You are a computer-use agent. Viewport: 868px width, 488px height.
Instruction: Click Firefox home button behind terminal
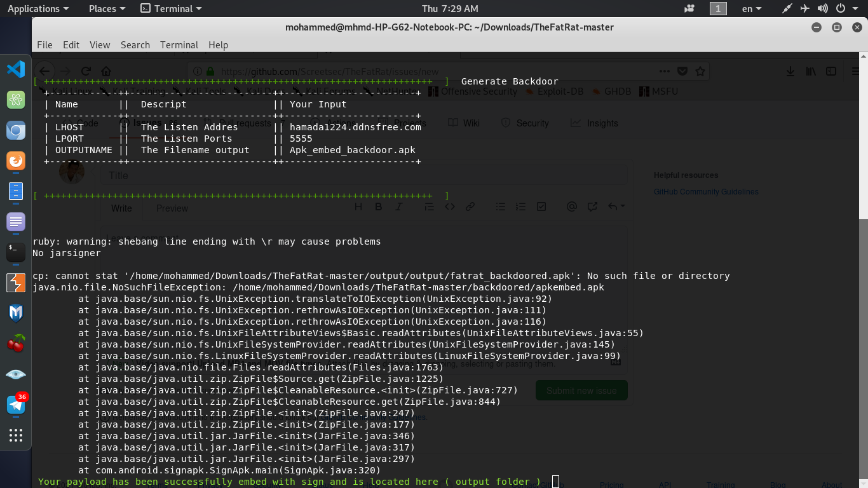[x=106, y=71]
